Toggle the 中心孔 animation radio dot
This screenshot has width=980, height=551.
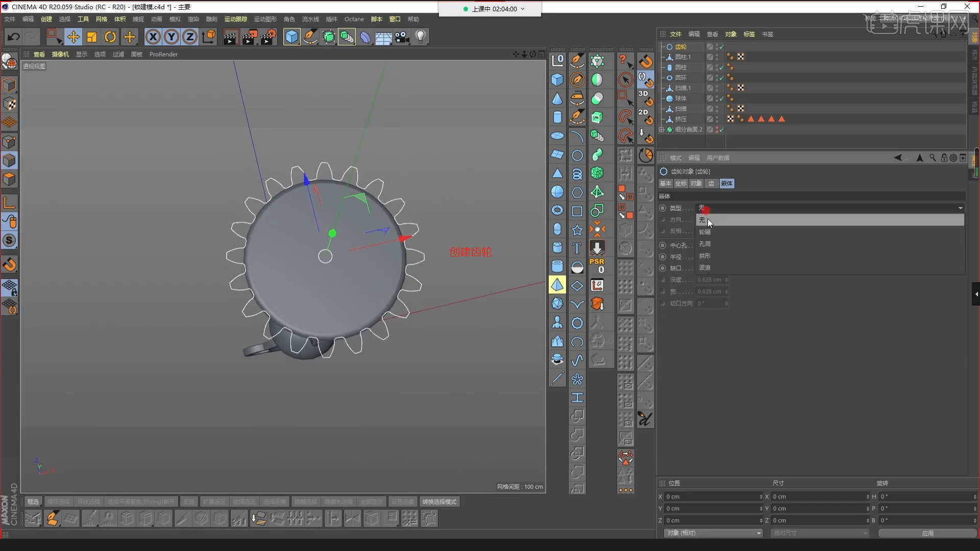point(663,245)
